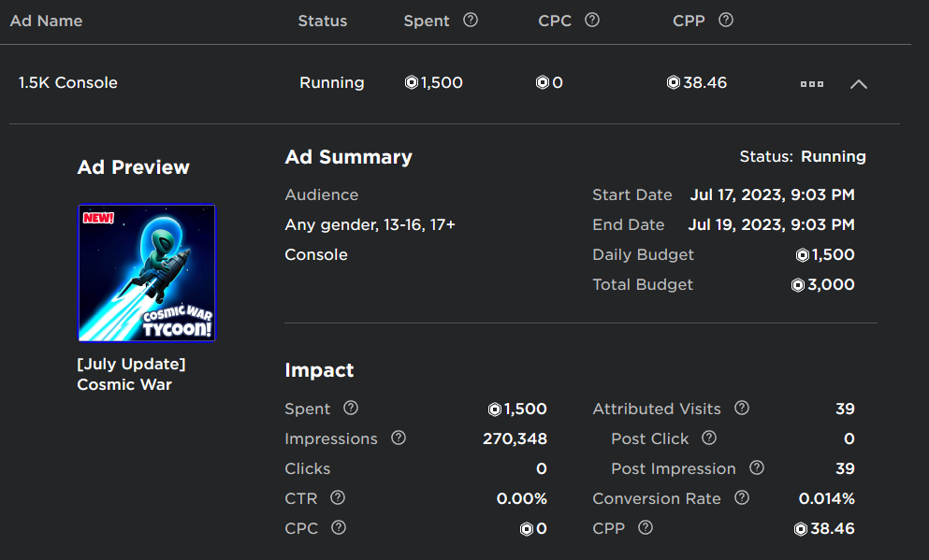929x560 pixels.
Task: Click the CTR question mark icon
Action: [338, 498]
